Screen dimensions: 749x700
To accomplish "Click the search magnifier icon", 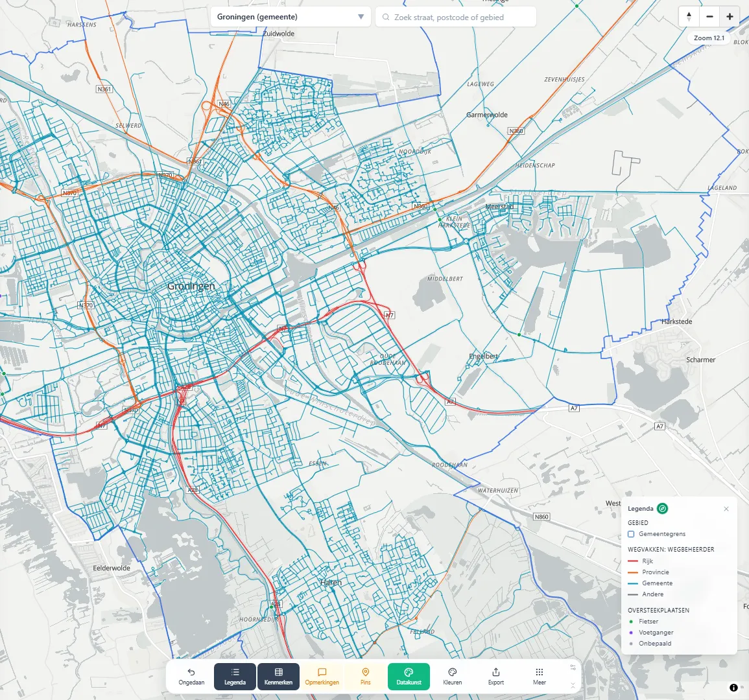I will pyautogui.click(x=385, y=17).
